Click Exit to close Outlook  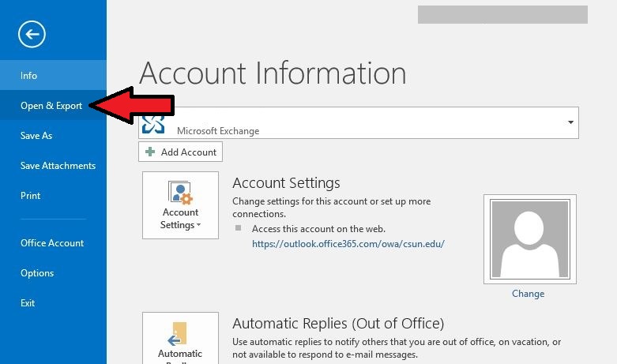click(28, 303)
